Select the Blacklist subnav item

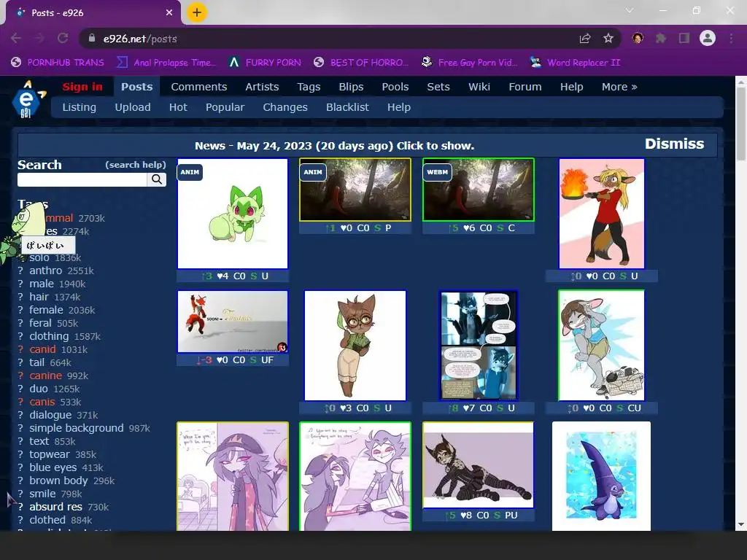347,107
